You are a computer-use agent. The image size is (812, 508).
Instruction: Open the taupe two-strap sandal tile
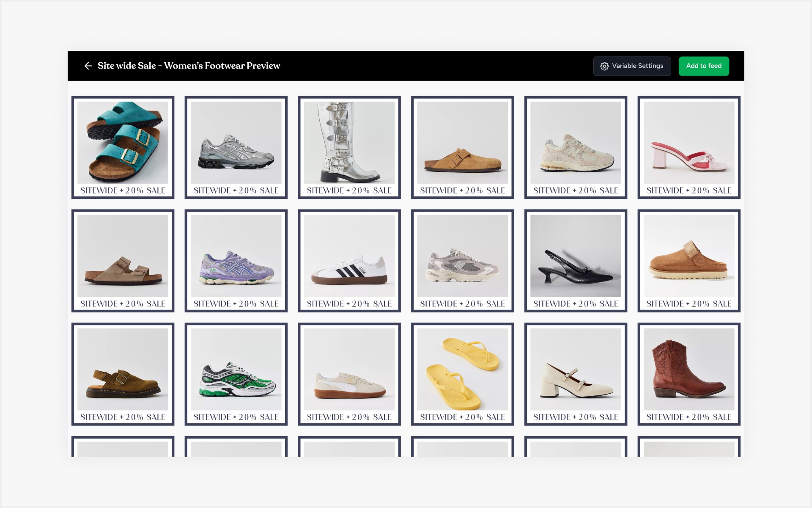(123, 256)
